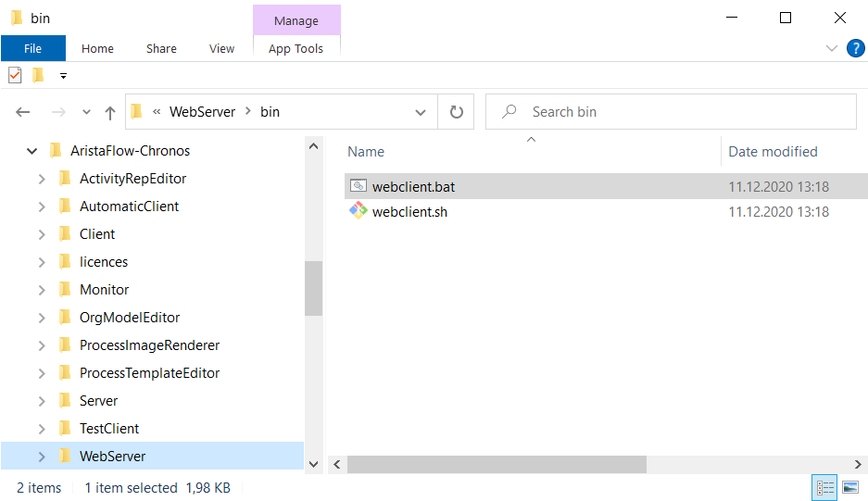Go up one folder level with up arrow
Viewport: 868px width, 501px height.
click(110, 112)
